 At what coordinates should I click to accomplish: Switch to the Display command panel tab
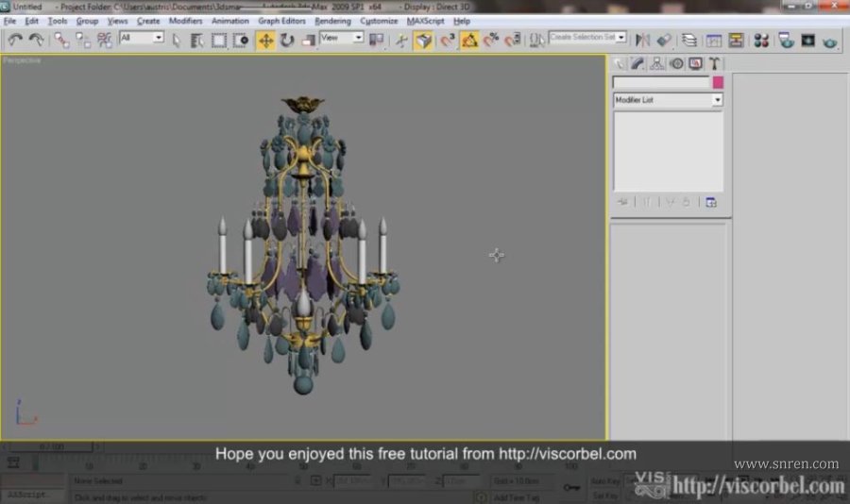[x=695, y=64]
